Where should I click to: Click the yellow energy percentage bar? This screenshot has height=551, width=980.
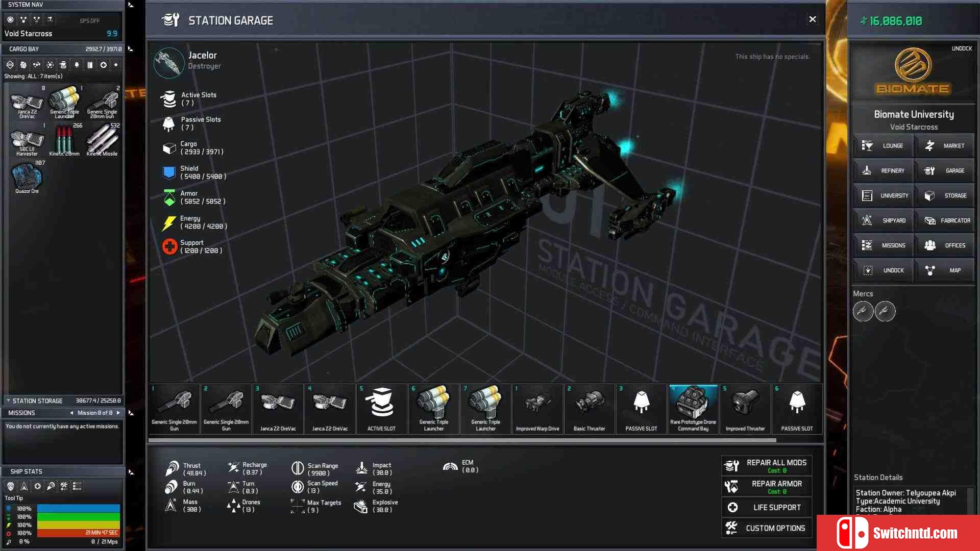pyautogui.click(x=79, y=525)
